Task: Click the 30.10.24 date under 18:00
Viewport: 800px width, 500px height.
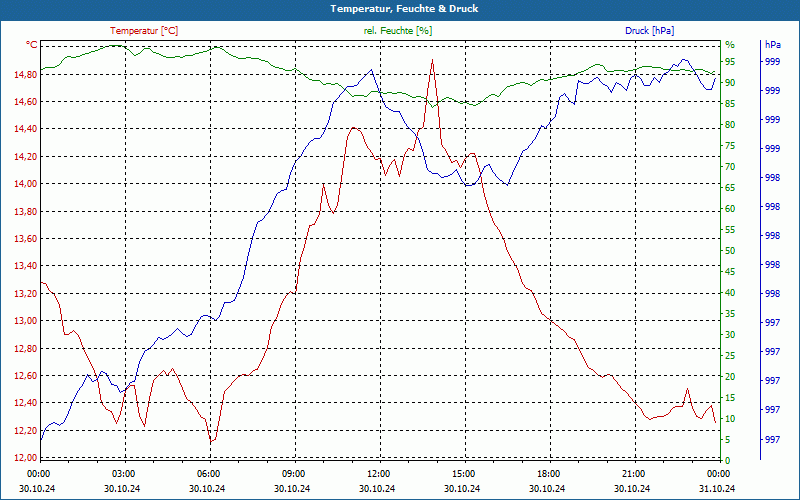Action: [x=547, y=488]
